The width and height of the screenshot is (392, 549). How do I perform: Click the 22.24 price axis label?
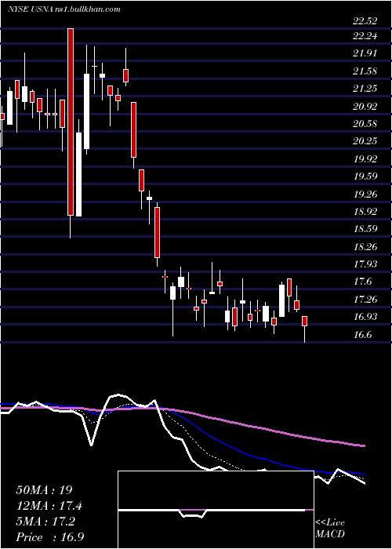coord(365,36)
